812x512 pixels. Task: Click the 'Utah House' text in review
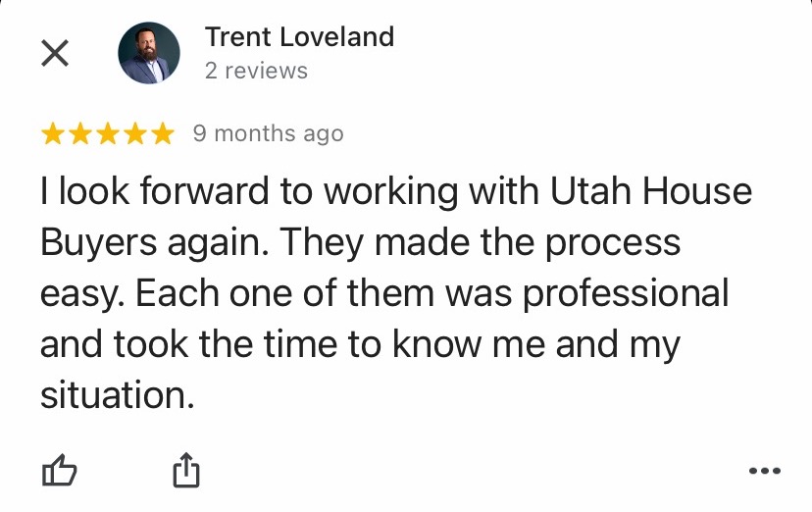(650, 191)
